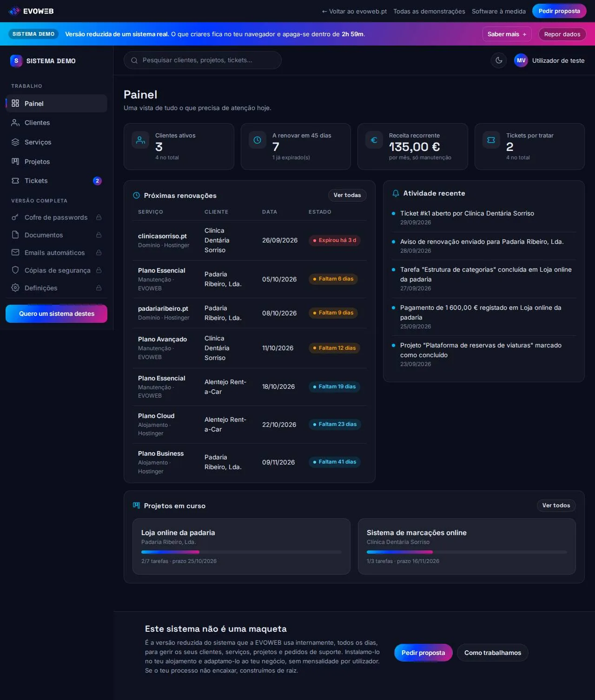Click Como trabalhamos button
595x700 pixels.
tap(493, 653)
